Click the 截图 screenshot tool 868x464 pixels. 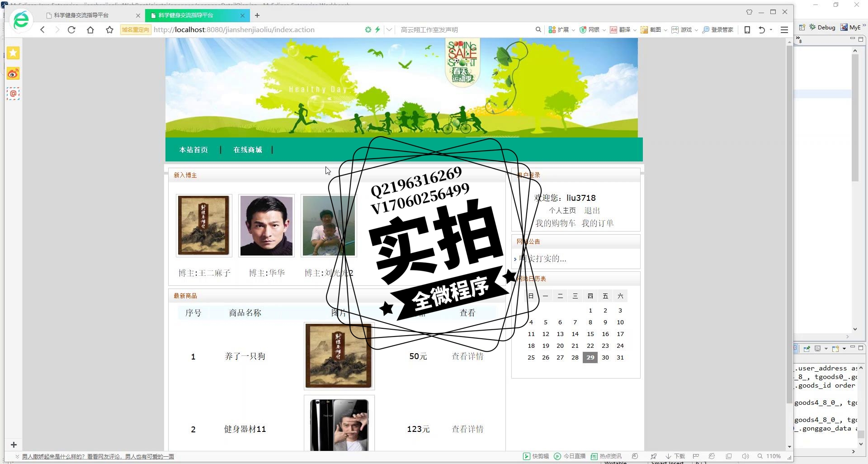pos(651,30)
